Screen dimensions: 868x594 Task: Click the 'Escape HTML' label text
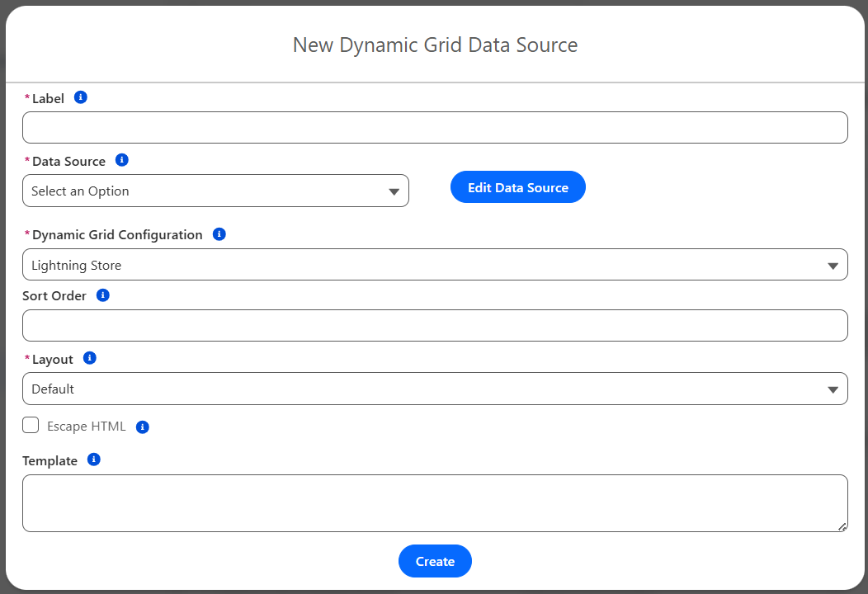coord(87,427)
